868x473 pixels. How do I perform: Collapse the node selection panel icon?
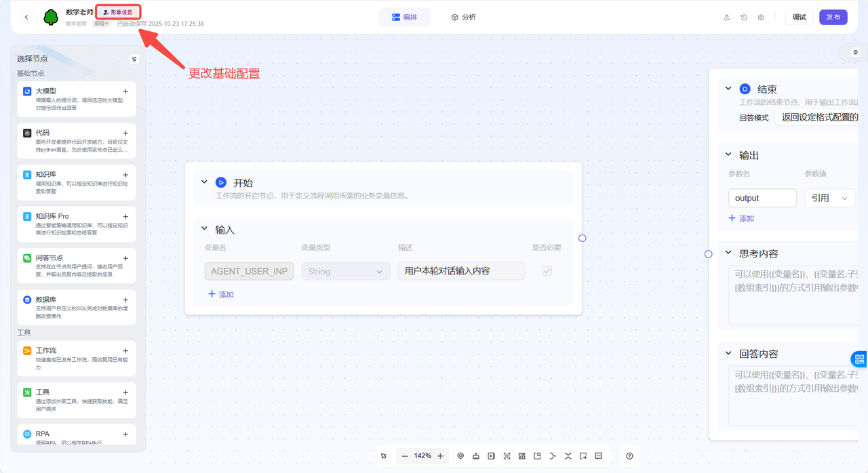click(134, 60)
